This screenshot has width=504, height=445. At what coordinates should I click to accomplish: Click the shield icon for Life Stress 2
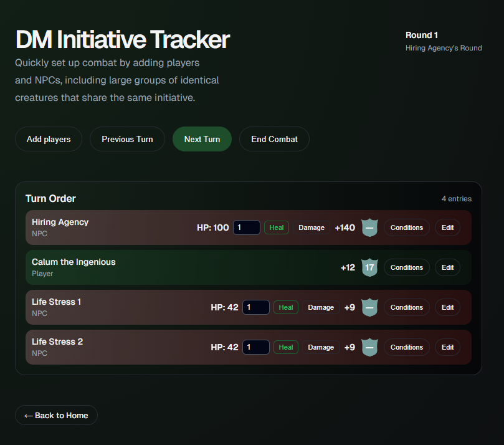tap(369, 347)
